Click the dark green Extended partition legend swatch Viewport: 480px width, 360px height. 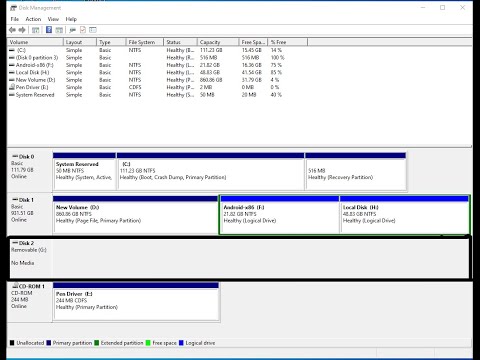(x=97, y=343)
